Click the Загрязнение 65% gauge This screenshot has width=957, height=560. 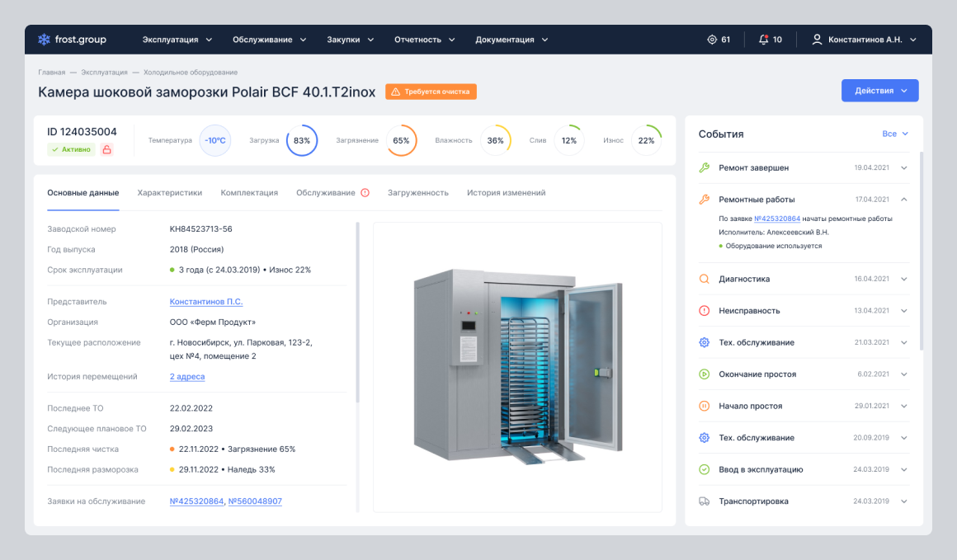point(401,140)
